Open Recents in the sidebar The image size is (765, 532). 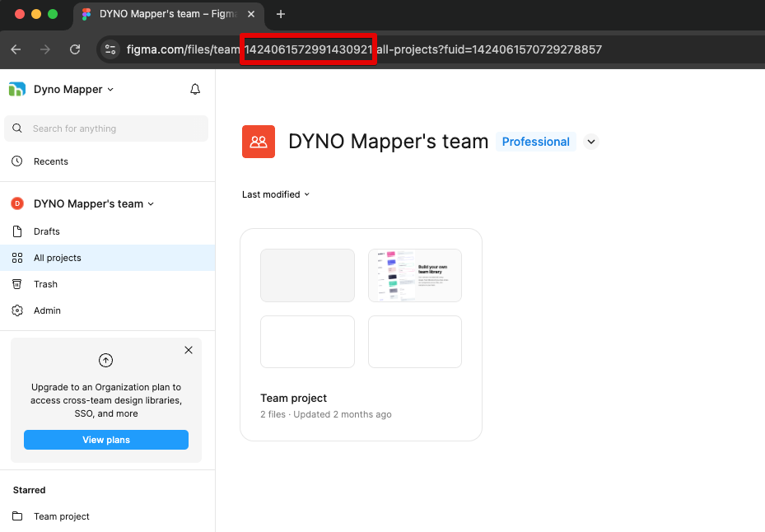click(51, 161)
